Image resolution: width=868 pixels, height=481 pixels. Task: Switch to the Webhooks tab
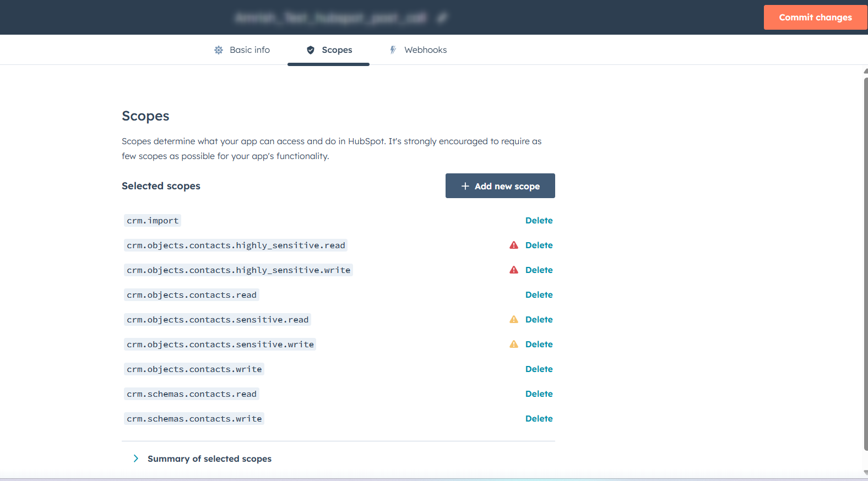pos(425,50)
